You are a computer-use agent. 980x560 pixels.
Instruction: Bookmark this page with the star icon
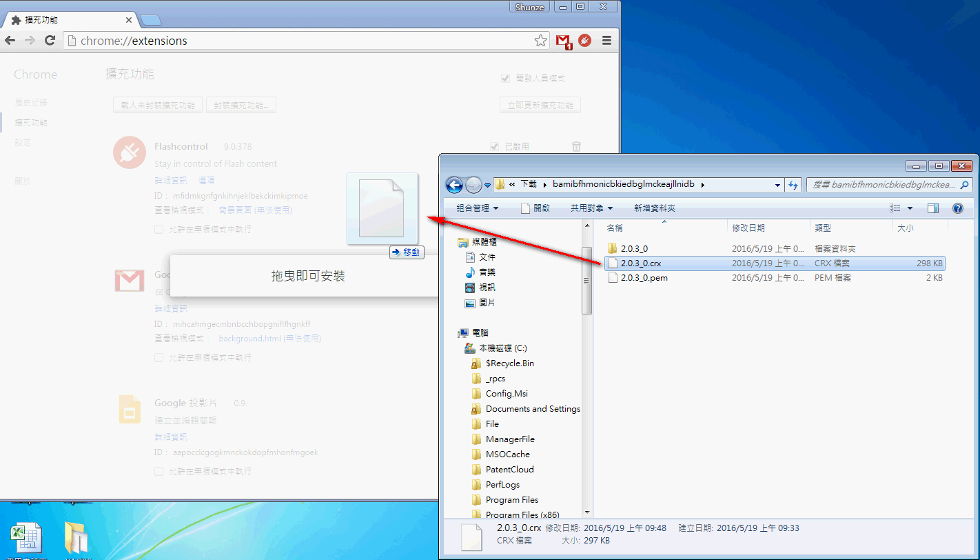pyautogui.click(x=541, y=41)
